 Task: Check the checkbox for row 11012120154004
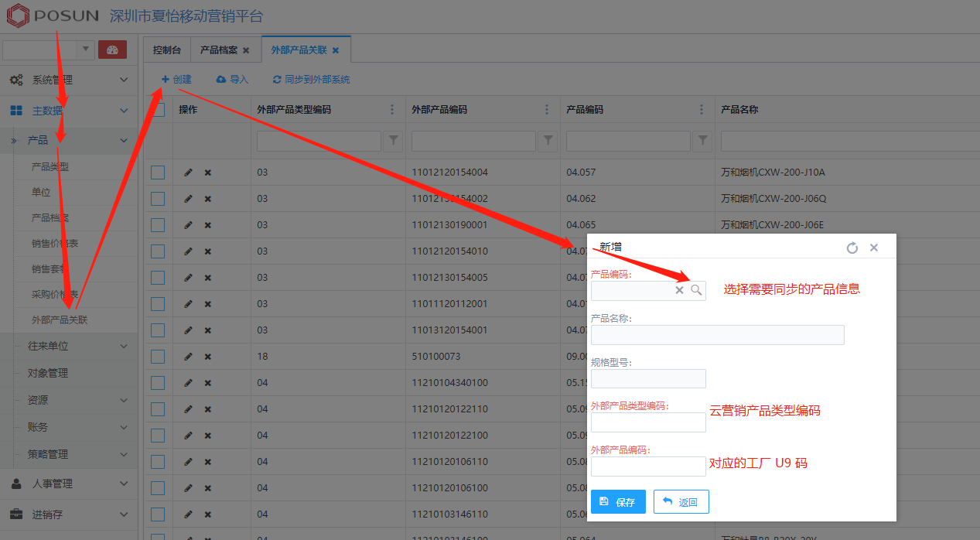point(158,173)
